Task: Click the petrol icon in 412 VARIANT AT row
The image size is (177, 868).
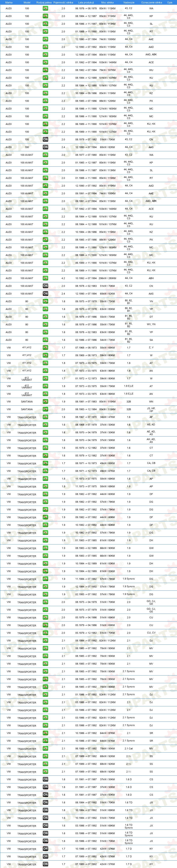Action: [x=45, y=386]
